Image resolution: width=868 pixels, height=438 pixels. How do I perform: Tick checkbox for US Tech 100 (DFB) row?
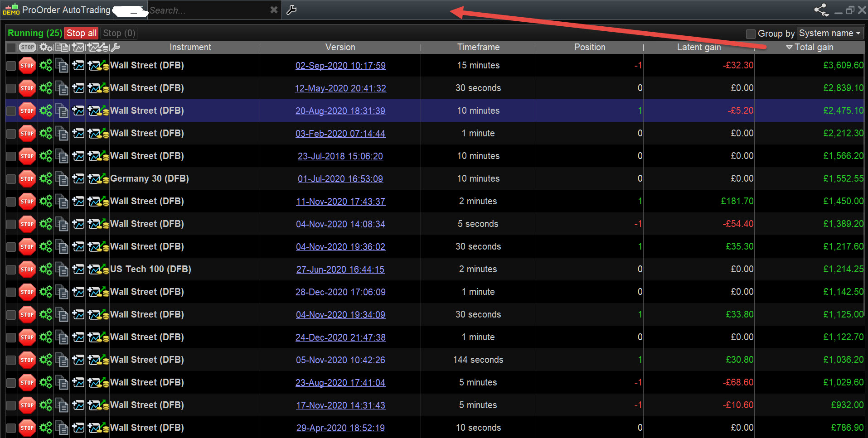coord(11,270)
